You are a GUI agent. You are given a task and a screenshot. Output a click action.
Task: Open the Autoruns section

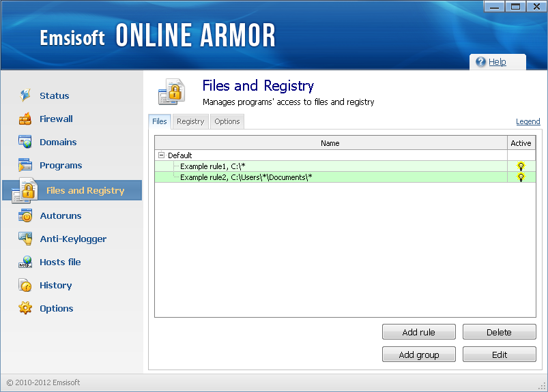(x=61, y=215)
